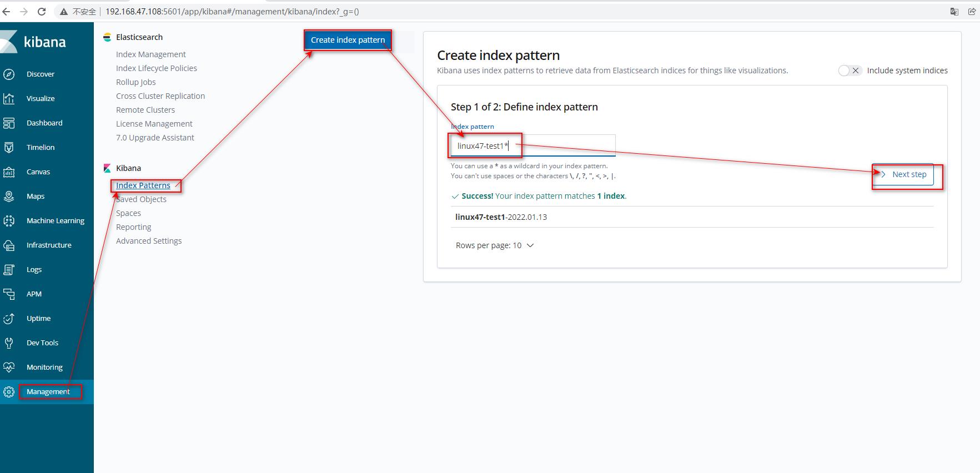Open Management gear icon
Image resolution: width=980 pixels, height=473 pixels.
click(9, 392)
